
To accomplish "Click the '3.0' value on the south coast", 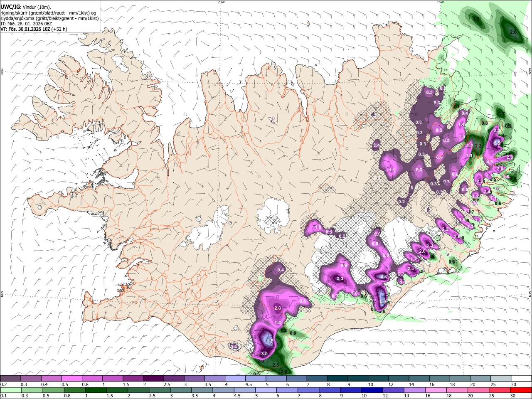I will [x=264, y=354].
